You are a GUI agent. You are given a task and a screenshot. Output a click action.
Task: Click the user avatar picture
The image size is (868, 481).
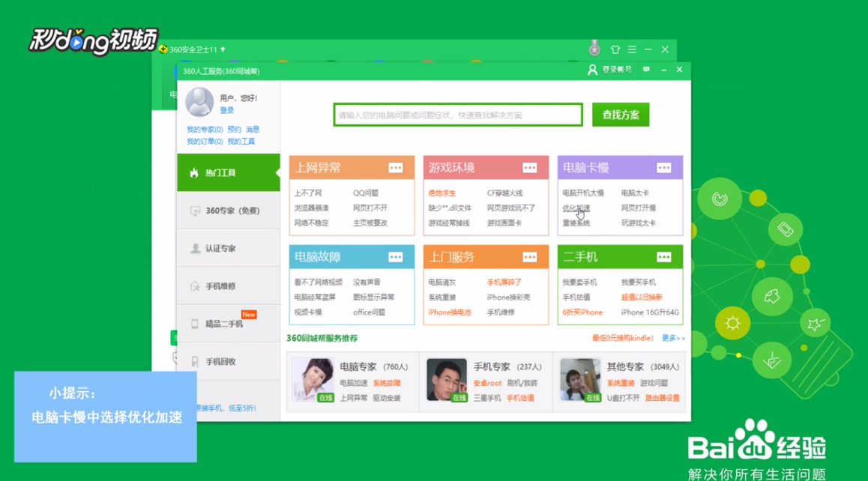tap(199, 102)
